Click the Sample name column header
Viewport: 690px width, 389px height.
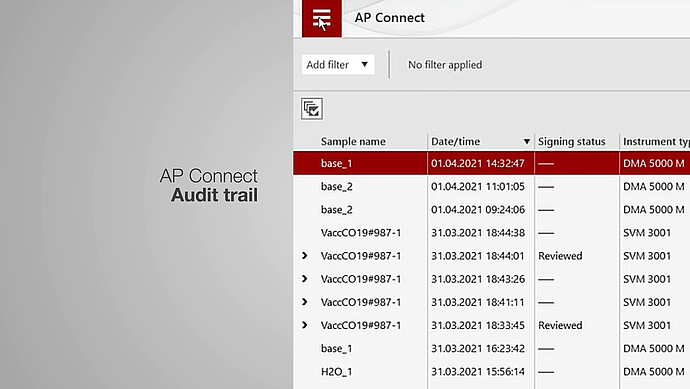(353, 142)
